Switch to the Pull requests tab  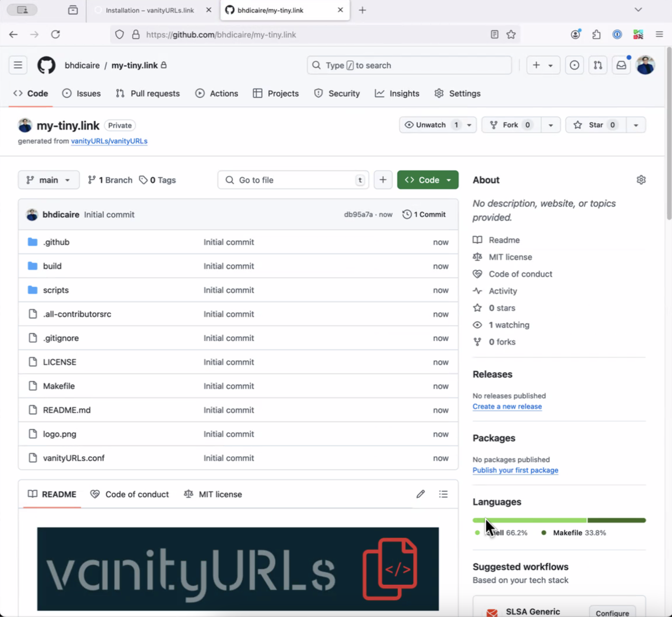click(x=148, y=93)
